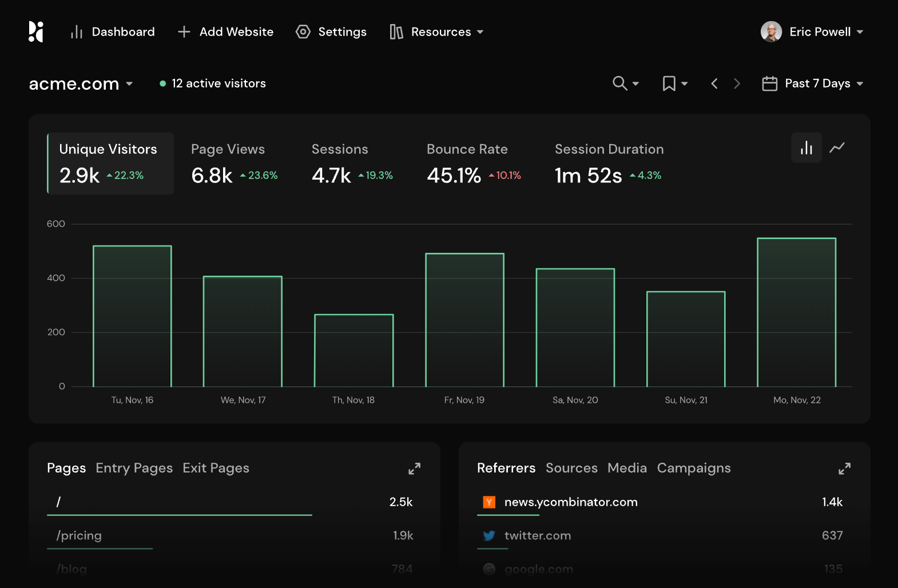Open the Dashboard bar chart icon
Screen dimensions: 898x588
click(x=77, y=32)
